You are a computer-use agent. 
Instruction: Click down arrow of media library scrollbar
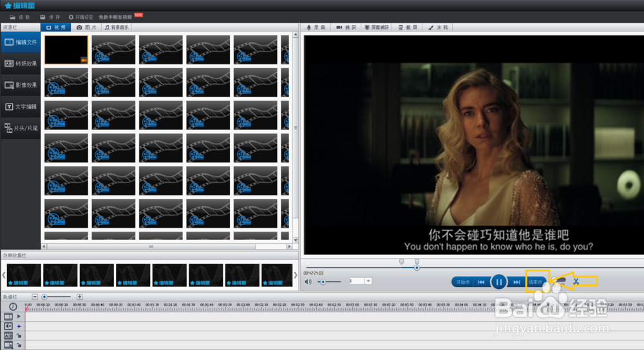pos(296,241)
